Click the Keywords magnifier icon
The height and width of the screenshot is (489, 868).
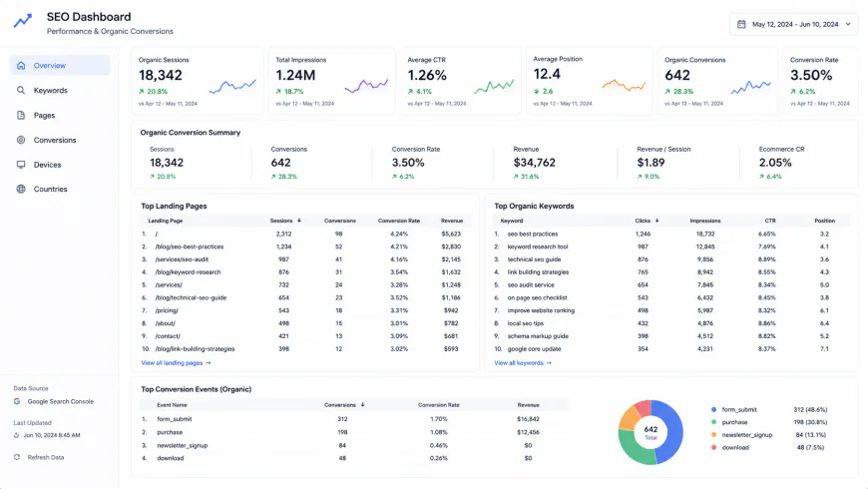click(21, 90)
